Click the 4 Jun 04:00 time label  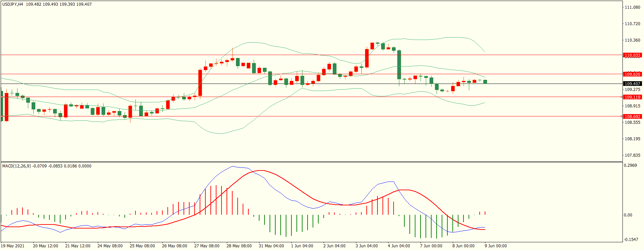[x=399, y=246]
